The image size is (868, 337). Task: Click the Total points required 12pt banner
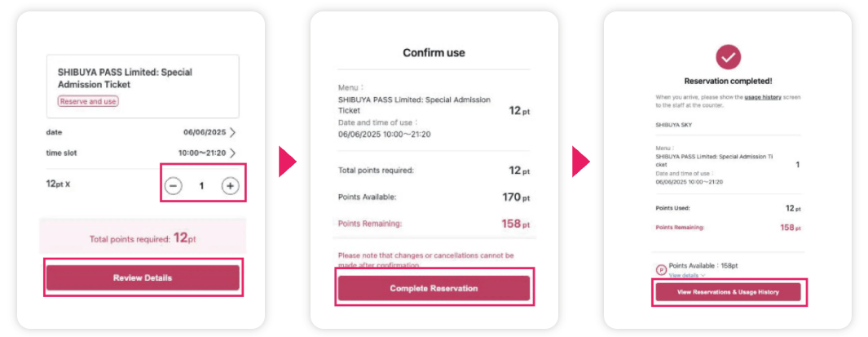pyautogui.click(x=142, y=238)
